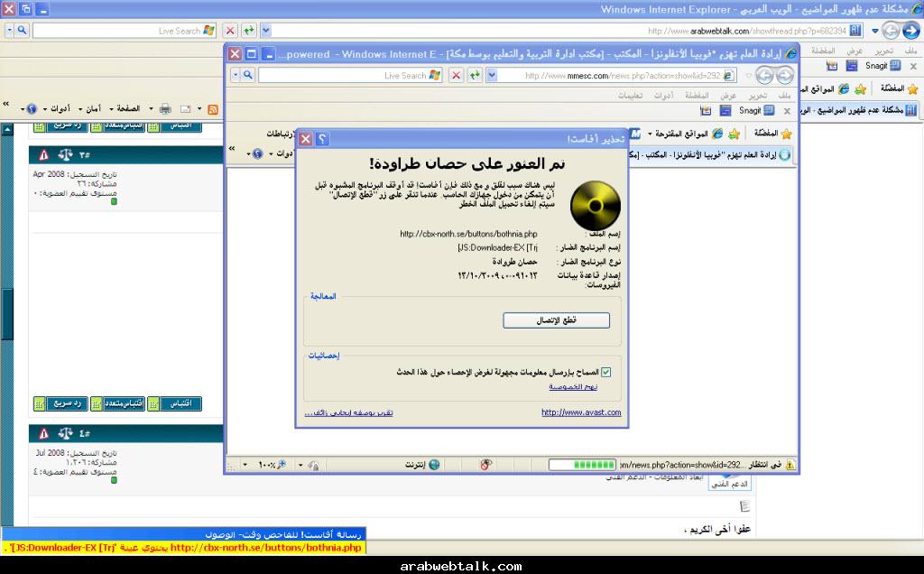Click Snagit button in the mmesc window toolbar
The width and height of the screenshot is (924, 574).
pos(756,111)
